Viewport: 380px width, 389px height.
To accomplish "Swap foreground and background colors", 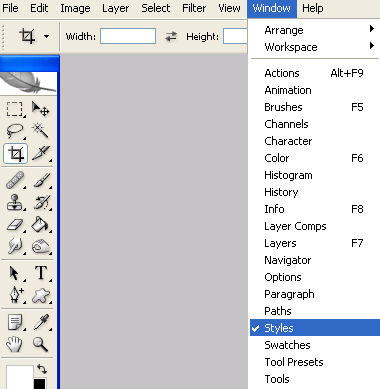I will pos(42,369).
